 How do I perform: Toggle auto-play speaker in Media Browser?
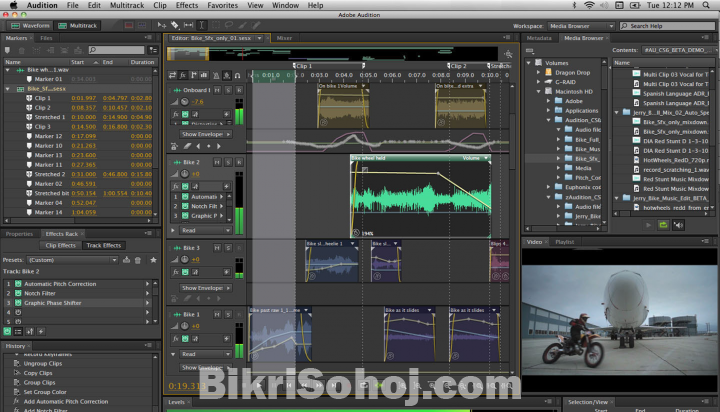tap(678, 225)
